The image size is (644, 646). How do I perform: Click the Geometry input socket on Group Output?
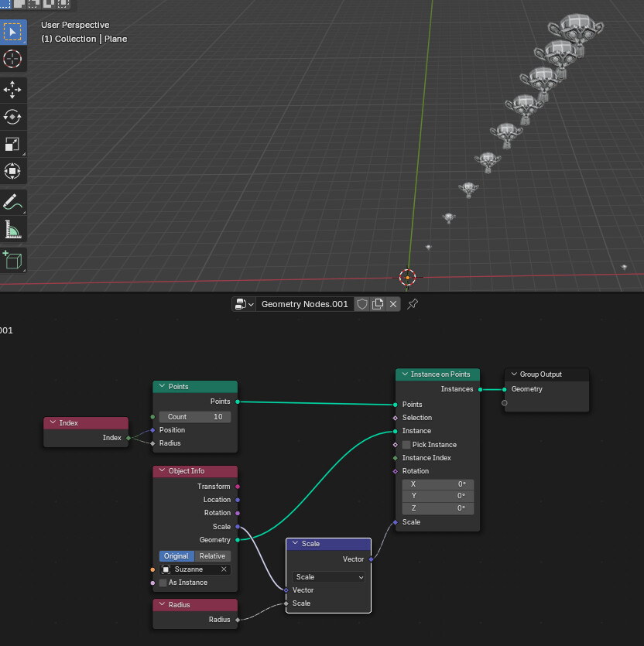[x=504, y=389]
